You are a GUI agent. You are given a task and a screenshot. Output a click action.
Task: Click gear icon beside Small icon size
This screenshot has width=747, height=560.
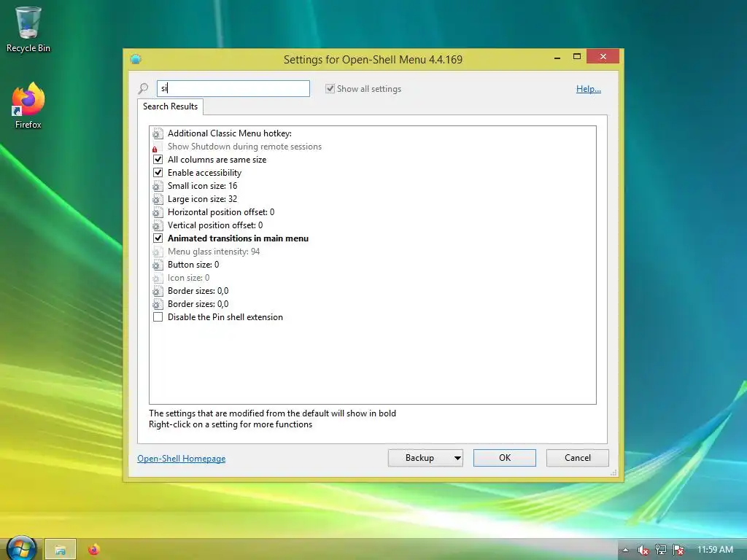(158, 186)
